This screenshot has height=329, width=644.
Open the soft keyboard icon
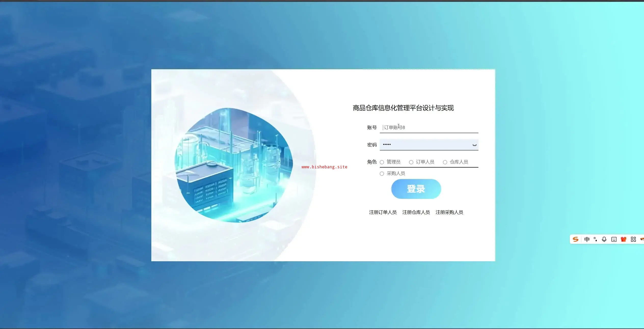(x=614, y=239)
